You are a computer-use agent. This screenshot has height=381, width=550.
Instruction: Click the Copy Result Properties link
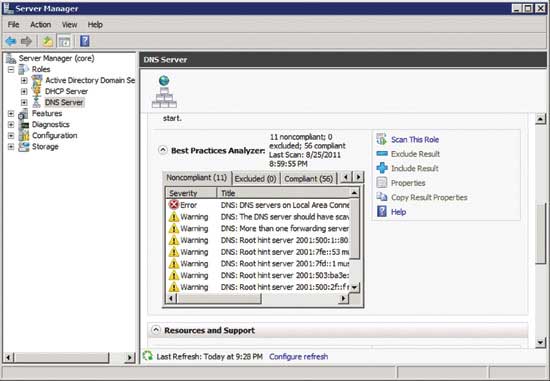coord(429,197)
